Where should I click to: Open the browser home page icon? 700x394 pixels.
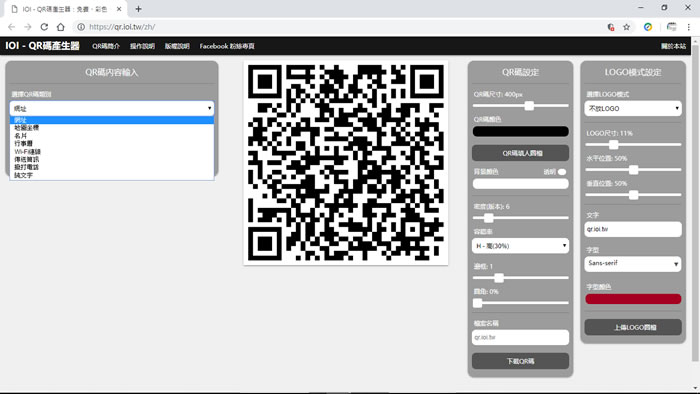61,27
